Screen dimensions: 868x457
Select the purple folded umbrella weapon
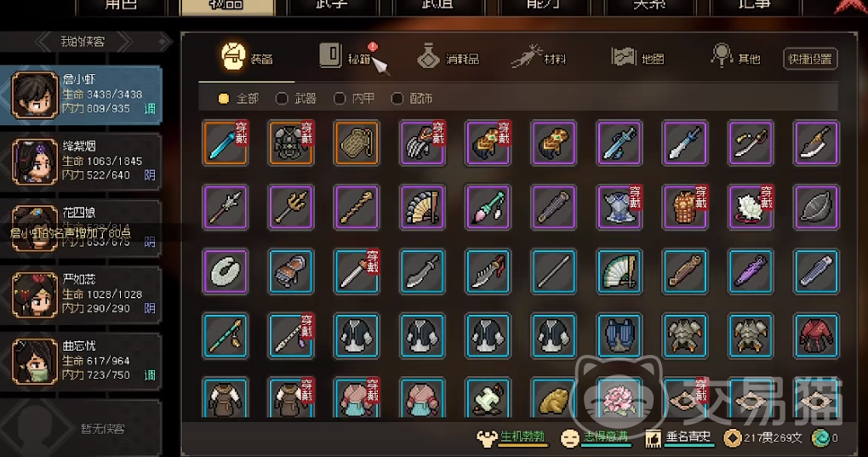point(751,271)
